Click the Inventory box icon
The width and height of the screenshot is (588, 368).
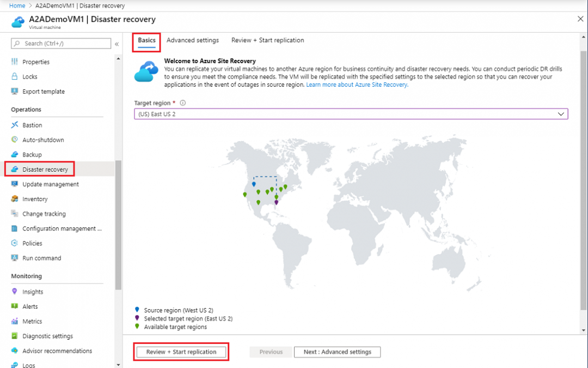coord(15,198)
